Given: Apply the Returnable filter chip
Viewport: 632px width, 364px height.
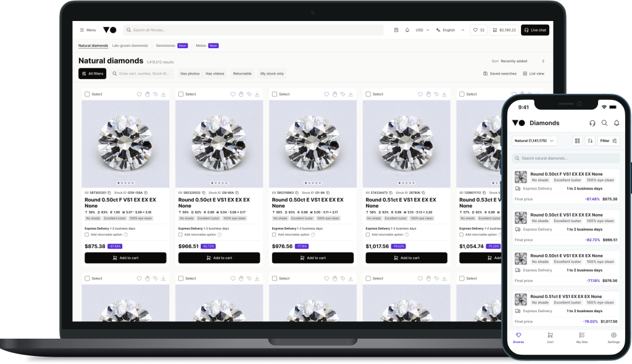Looking at the screenshot, I should pos(242,74).
